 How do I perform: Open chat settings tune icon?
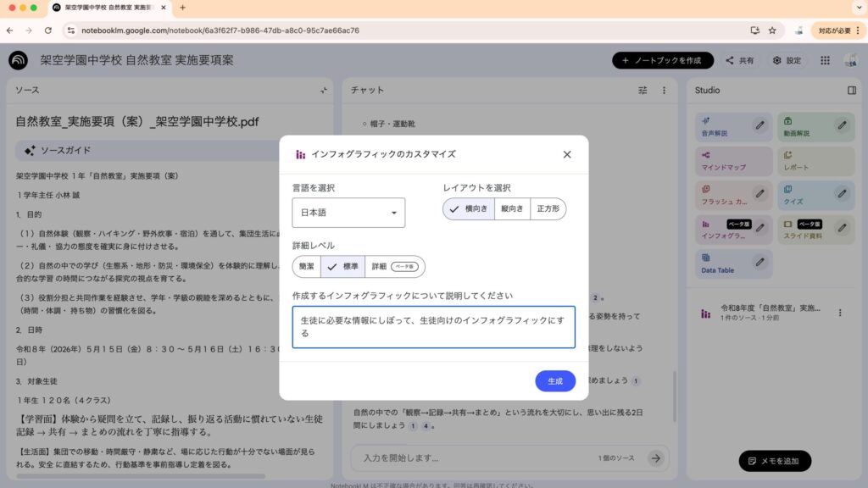pos(643,90)
